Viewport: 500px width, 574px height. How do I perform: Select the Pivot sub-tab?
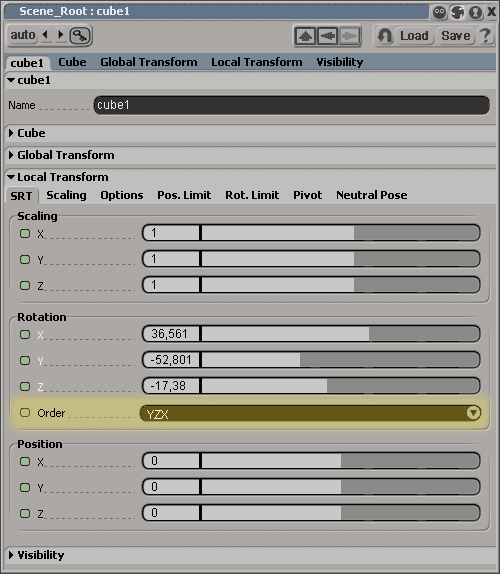coord(307,195)
